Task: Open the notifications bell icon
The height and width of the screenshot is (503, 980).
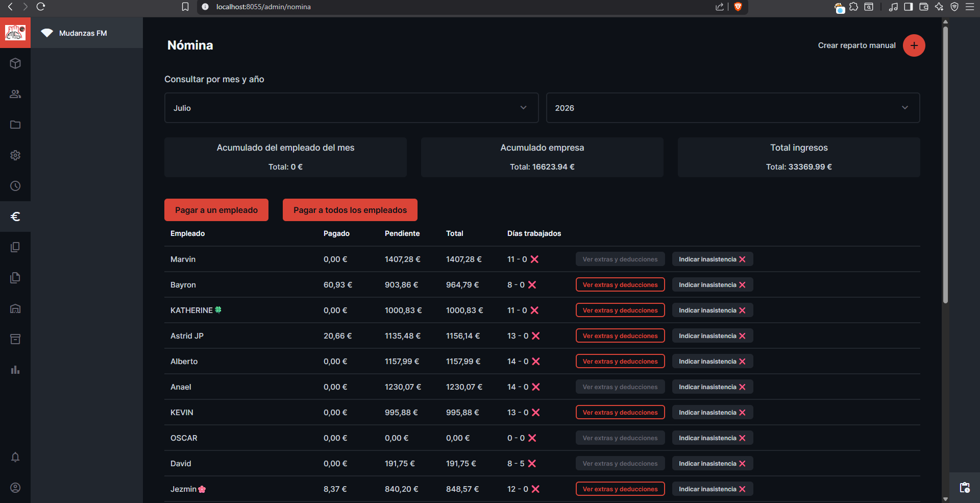Action: (x=15, y=457)
